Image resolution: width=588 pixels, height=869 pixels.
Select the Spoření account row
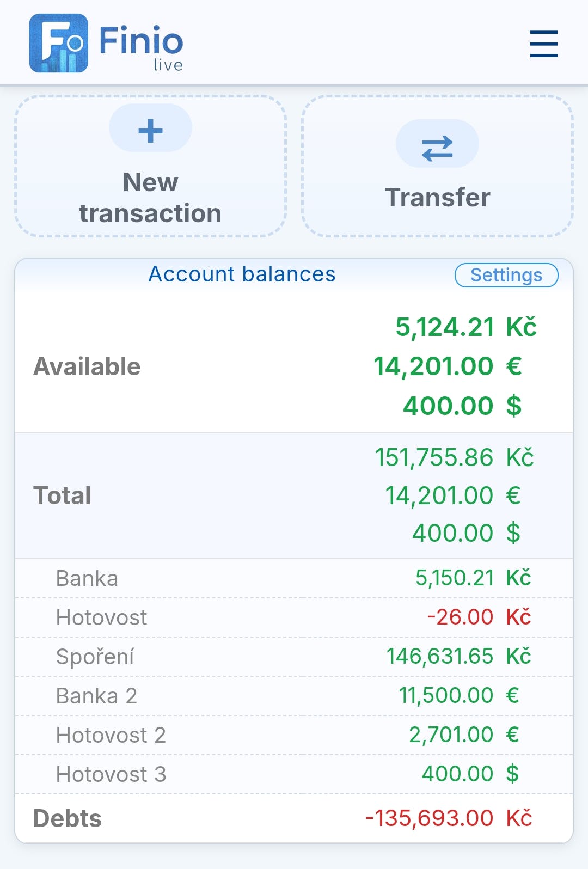coord(294,657)
